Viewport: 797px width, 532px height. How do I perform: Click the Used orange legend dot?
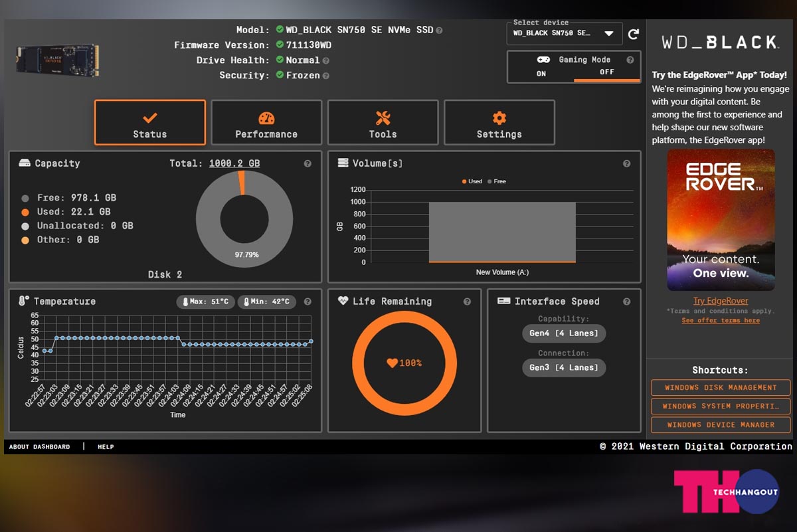(25, 212)
